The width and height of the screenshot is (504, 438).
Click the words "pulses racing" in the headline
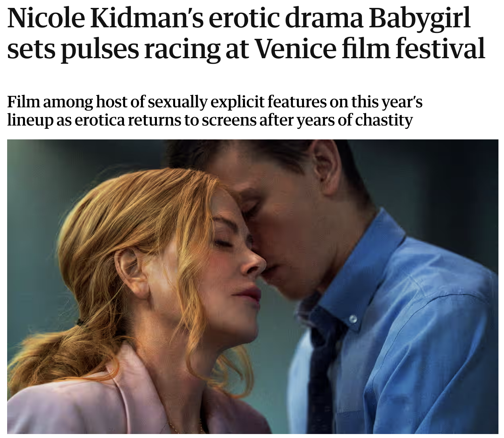click(141, 50)
